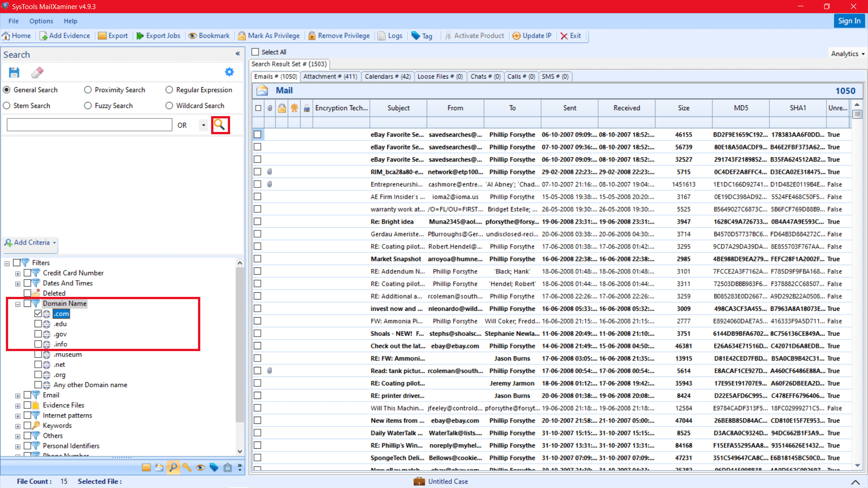Open the Options menu
868x488 pixels.
[x=41, y=21]
